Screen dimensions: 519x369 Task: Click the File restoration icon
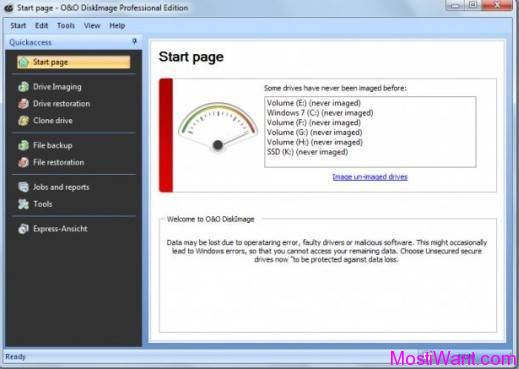coord(23,162)
